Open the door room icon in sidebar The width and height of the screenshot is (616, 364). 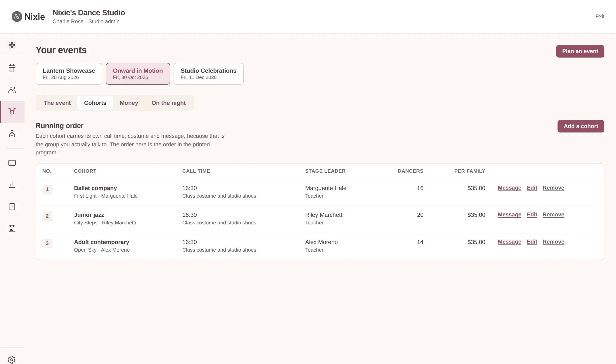pyautogui.click(x=12, y=207)
